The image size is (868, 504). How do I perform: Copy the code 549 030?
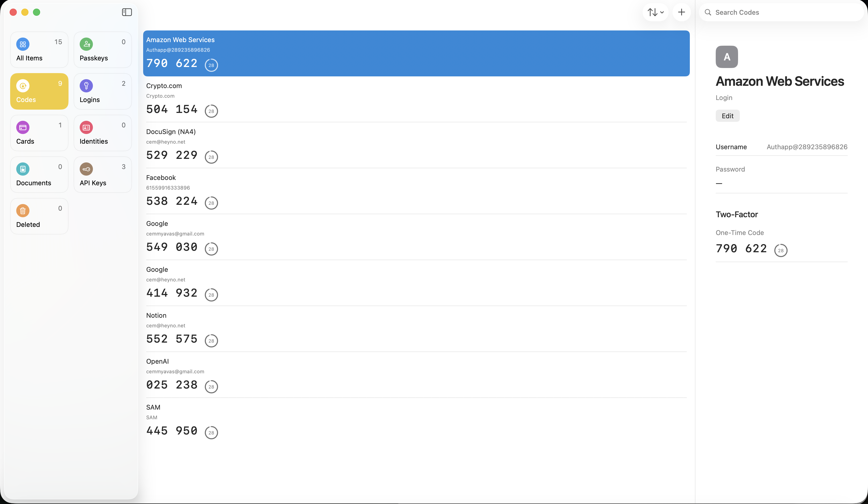point(172,247)
